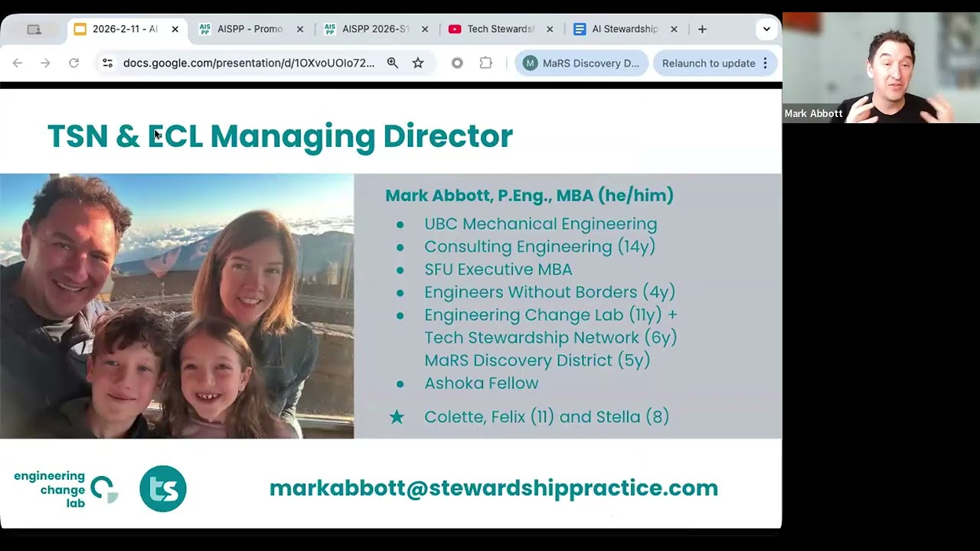This screenshot has width=980, height=551.
Task: Go back with the browser back arrow
Action: pyautogui.click(x=18, y=64)
